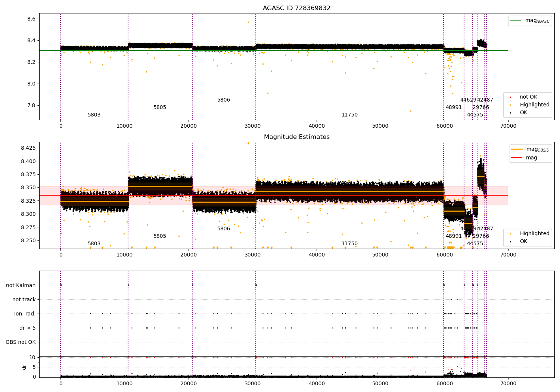Image resolution: width=560 pixels, height=392 pixels.
Task: Select 'Highlighted' legend entry in top plot
Action: click(535, 105)
